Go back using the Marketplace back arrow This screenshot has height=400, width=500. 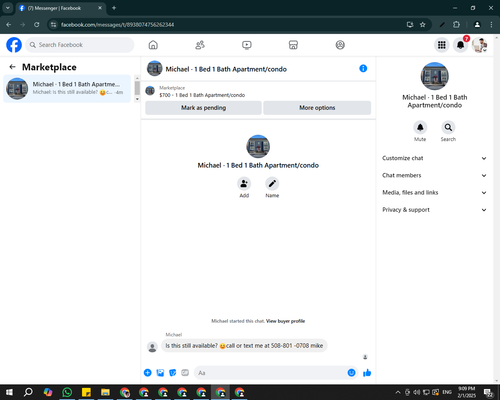click(x=13, y=67)
